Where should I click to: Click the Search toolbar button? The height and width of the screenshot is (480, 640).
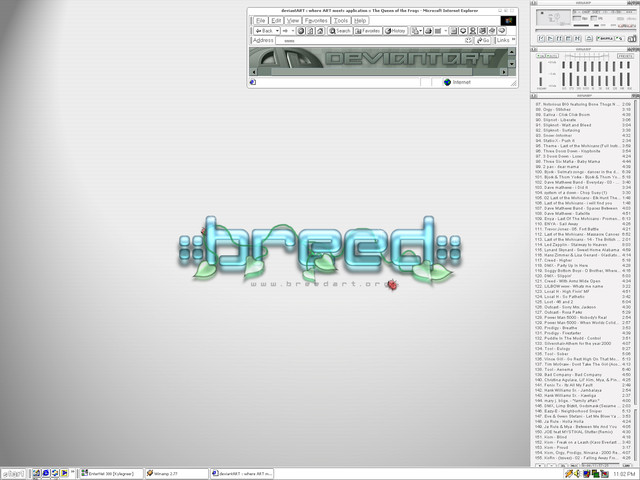pos(338,30)
